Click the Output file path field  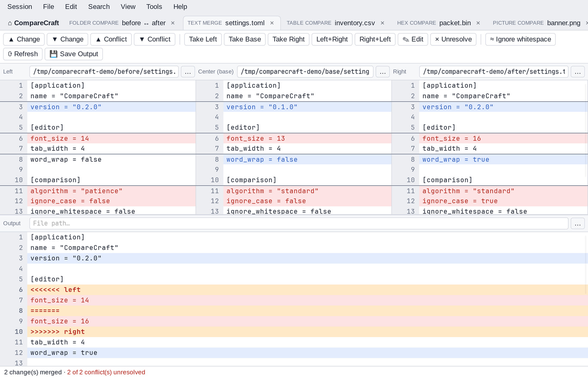pyautogui.click(x=299, y=223)
